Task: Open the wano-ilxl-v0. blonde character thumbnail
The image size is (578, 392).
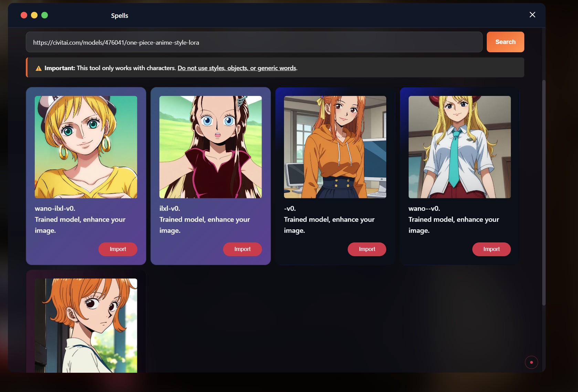Action: 86,147
